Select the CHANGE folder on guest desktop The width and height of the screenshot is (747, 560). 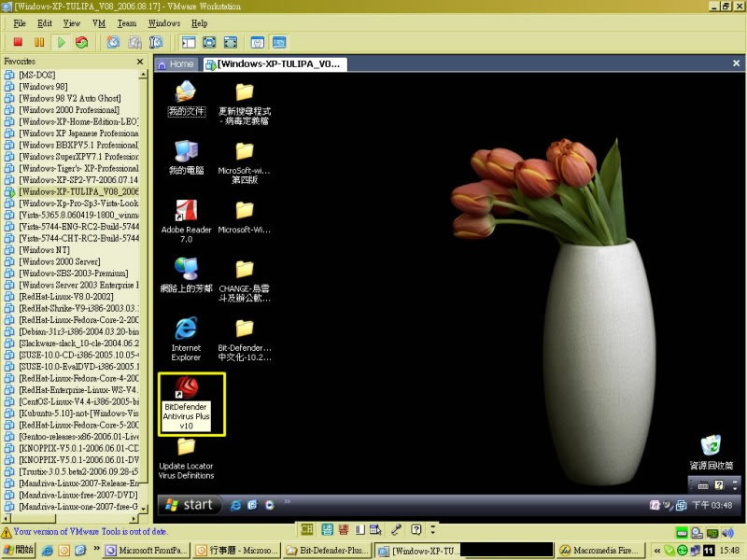[x=245, y=282]
